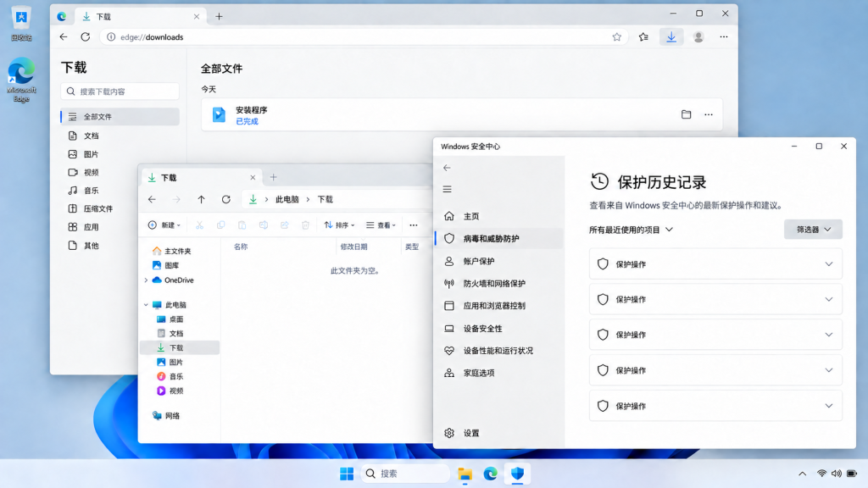Click the search downloads field in Edge
Image resolution: width=868 pixels, height=488 pixels.
coord(120,91)
